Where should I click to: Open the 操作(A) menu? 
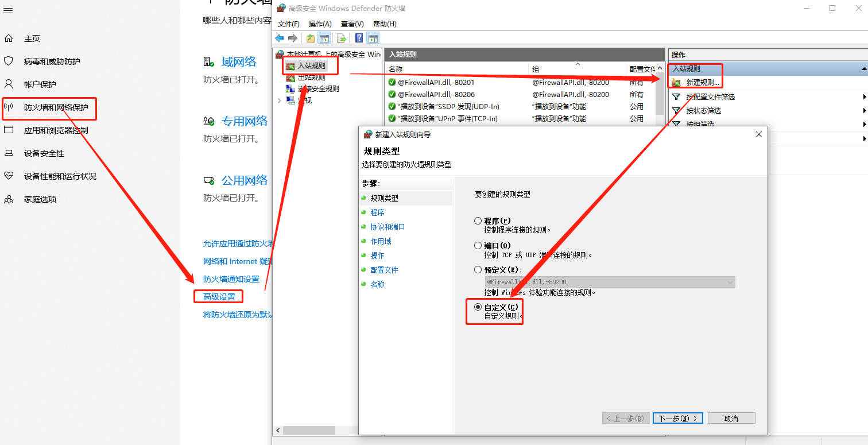point(320,24)
